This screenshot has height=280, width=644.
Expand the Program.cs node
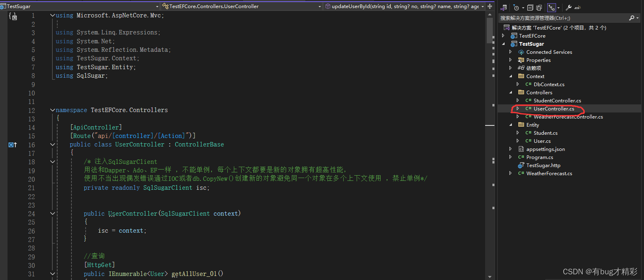point(511,157)
